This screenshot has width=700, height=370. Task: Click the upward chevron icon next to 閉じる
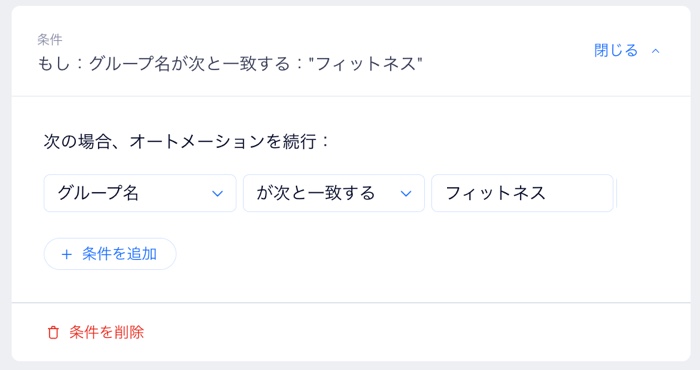click(x=655, y=51)
